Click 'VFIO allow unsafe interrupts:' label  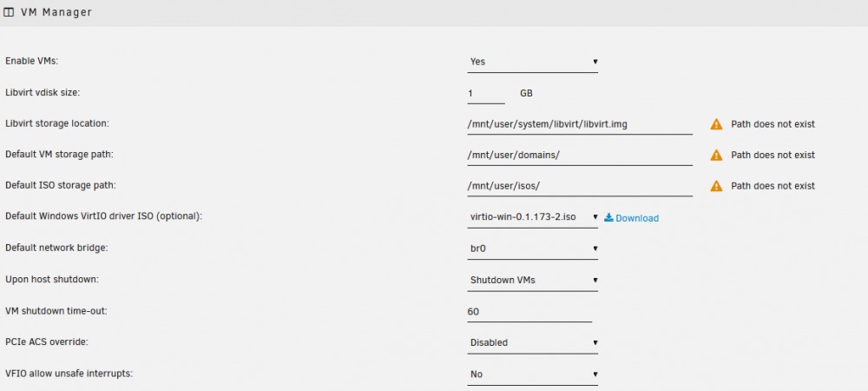pyautogui.click(x=69, y=374)
